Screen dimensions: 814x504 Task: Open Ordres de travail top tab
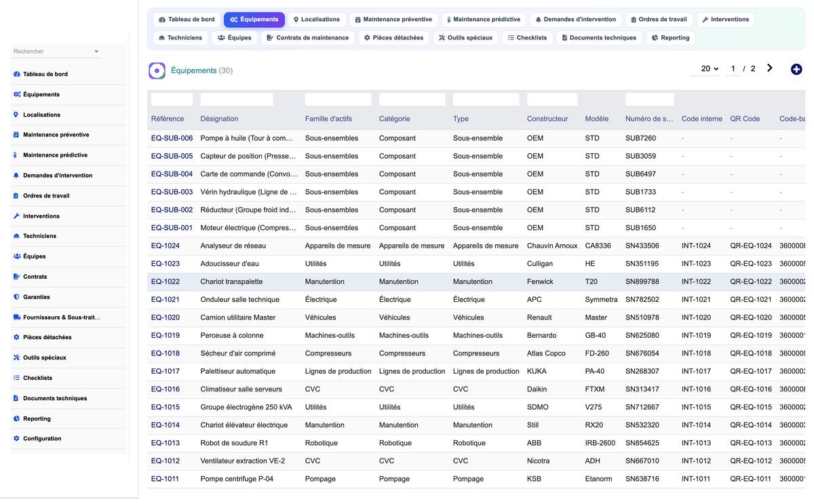coord(659,20)
